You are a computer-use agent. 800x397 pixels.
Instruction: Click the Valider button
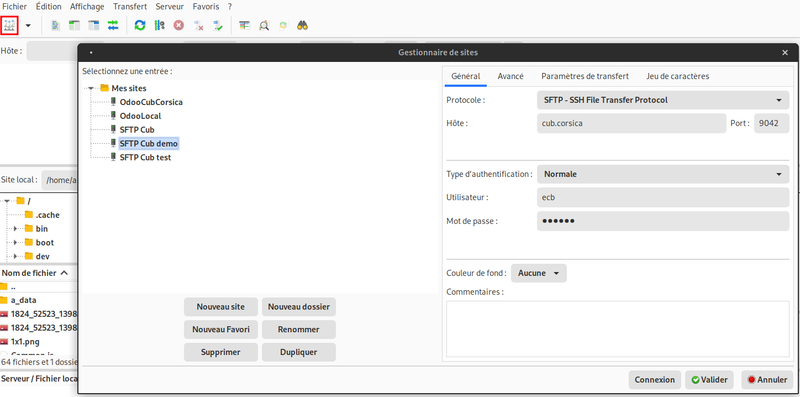[709, 380]
